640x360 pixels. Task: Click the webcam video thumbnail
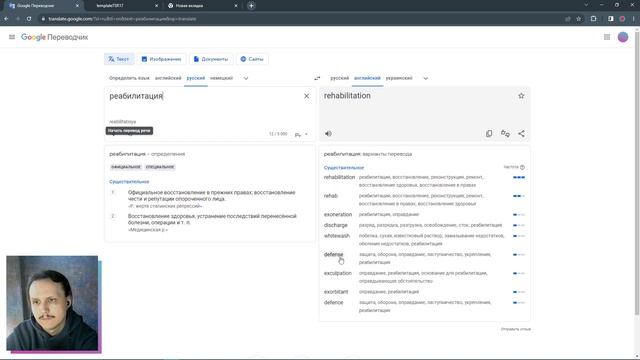point(53,304)
